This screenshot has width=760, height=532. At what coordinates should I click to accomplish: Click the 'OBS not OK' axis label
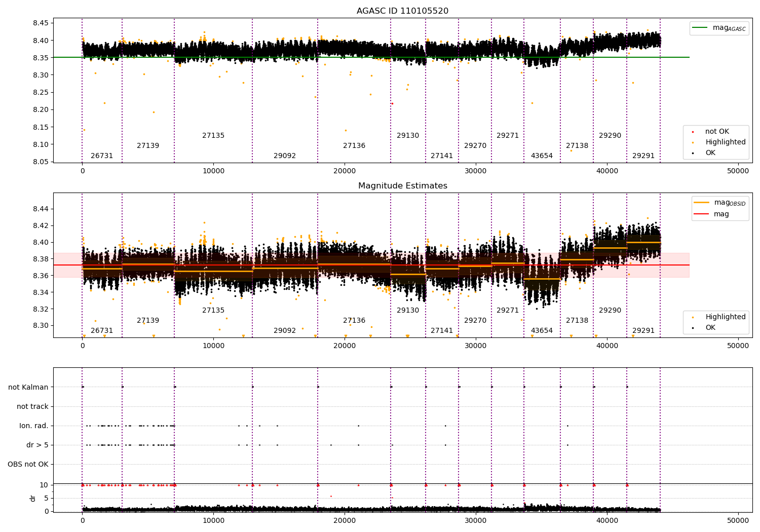pyautogui.click(x=28, y=465)
